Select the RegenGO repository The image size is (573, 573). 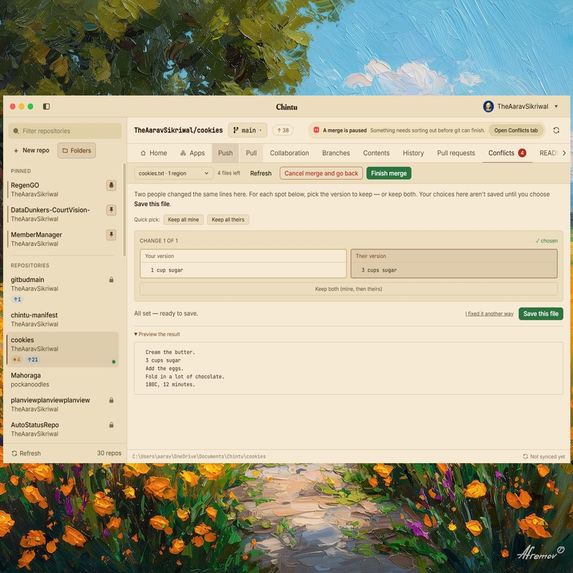(x=58, y=189)
